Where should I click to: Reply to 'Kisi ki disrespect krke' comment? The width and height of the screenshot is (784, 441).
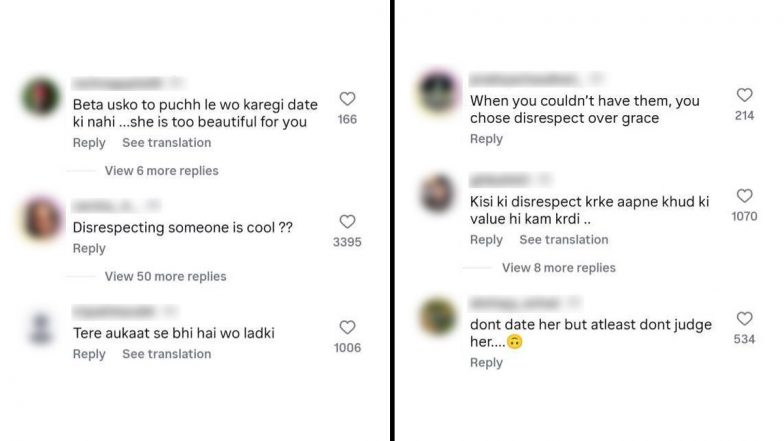click(486, 240)
